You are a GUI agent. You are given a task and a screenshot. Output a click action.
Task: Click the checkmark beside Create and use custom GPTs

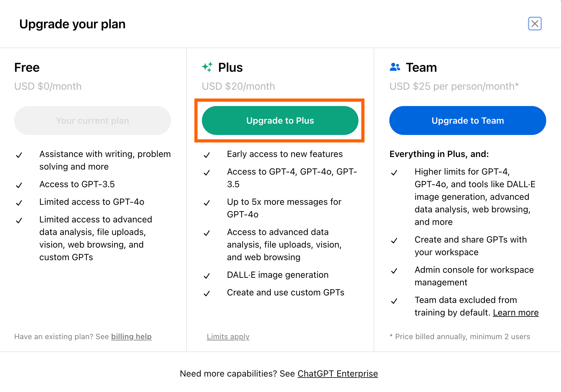(x=207, y=293)
